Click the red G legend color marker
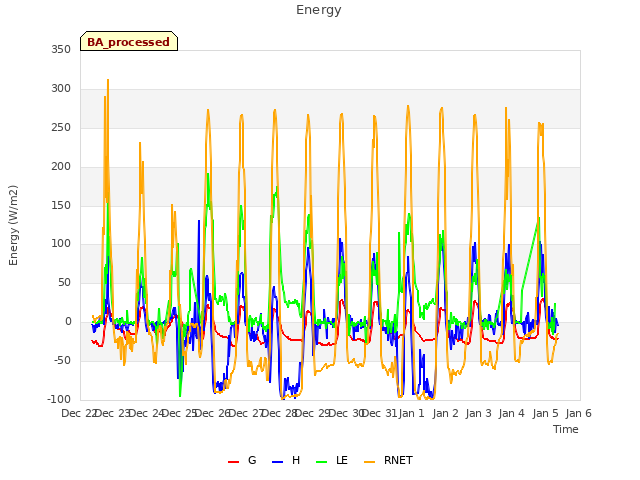The image size is (640, 480). [233, 462]
